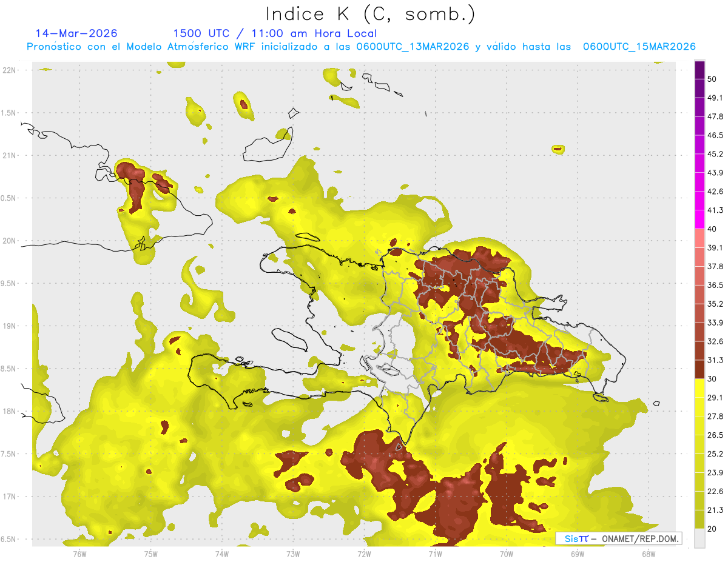The height and width of the screenshot is (562, 728).
Task: Click the '9.5N' latitude label
Action: click(8, 283)
